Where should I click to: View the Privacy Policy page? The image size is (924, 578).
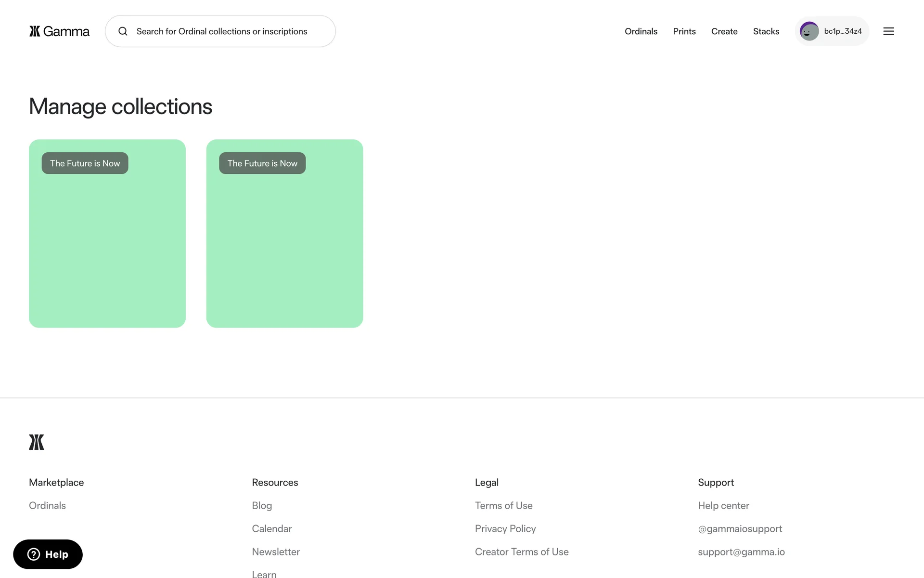click(x=505, y=528)
